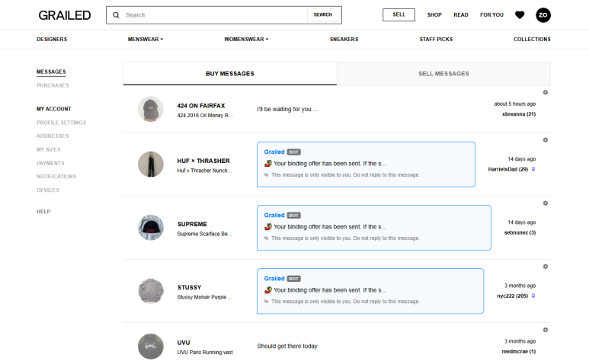
Task: Click "about 5 hours ago" timestamp
Action: pos(514,104)
